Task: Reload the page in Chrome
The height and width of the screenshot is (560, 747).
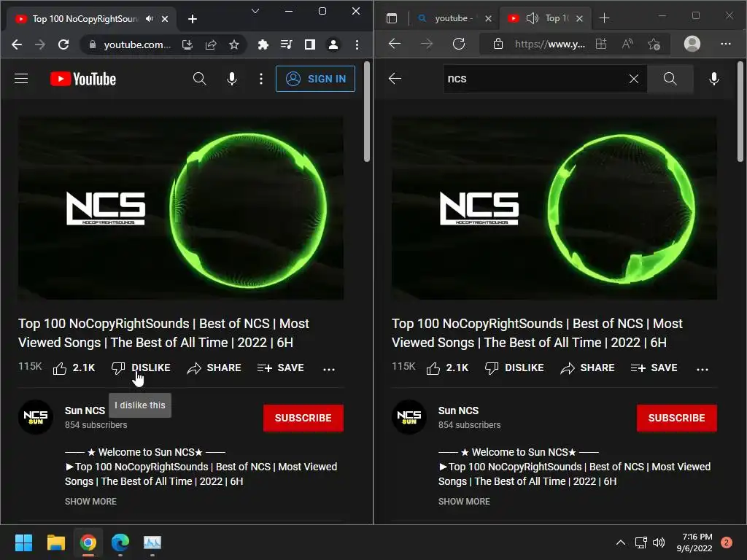Action: coord(63,44)
